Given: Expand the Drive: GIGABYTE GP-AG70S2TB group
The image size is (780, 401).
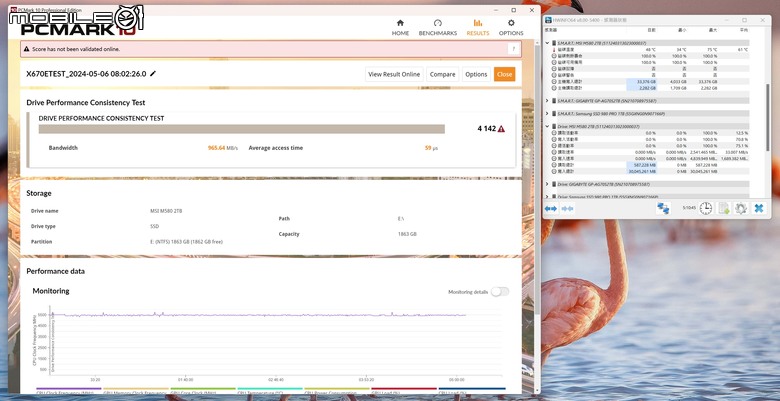Looking at the screenshot, I should (548, 184).
